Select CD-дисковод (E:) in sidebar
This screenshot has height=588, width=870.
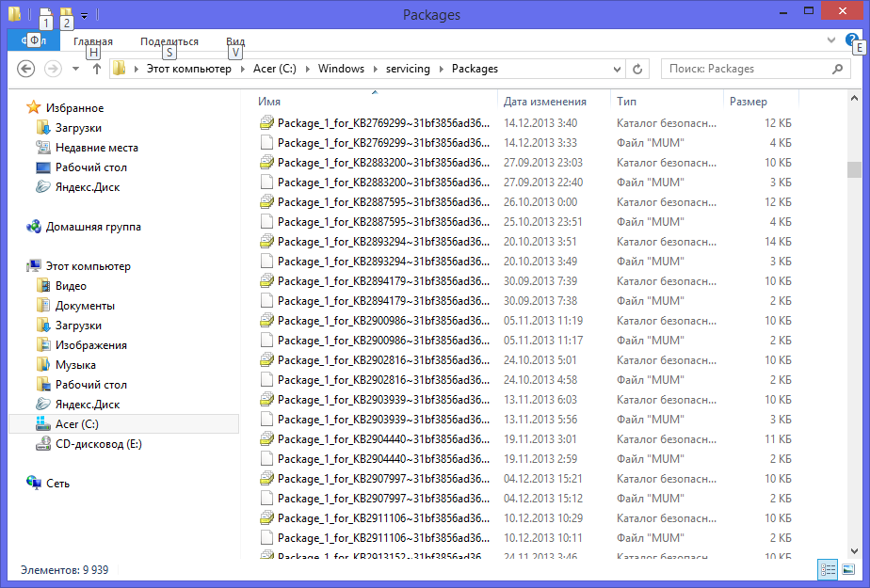click(98, 444)
